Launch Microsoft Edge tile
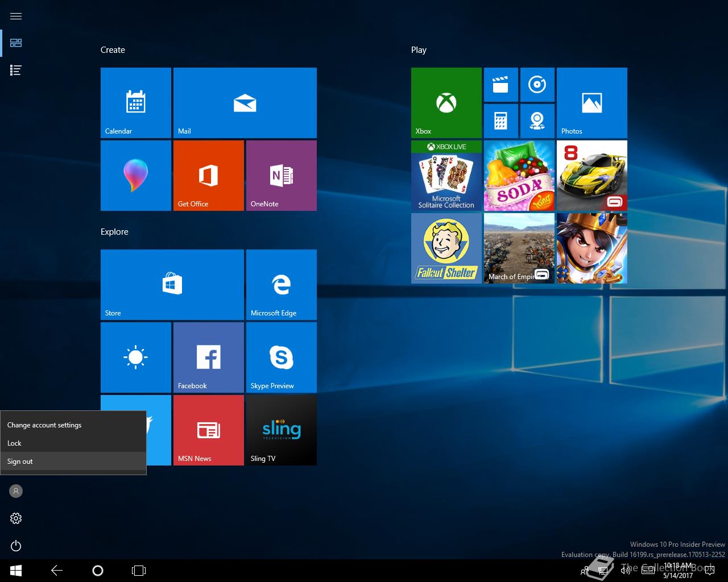This screenshot has width=728, height=582. (x=282, y=285)
